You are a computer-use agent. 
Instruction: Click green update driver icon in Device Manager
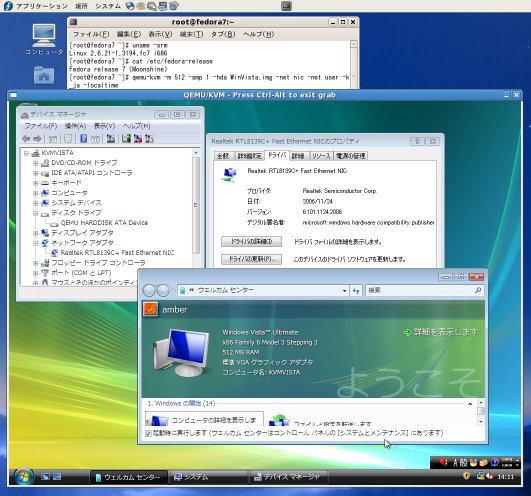pos(126,138)
